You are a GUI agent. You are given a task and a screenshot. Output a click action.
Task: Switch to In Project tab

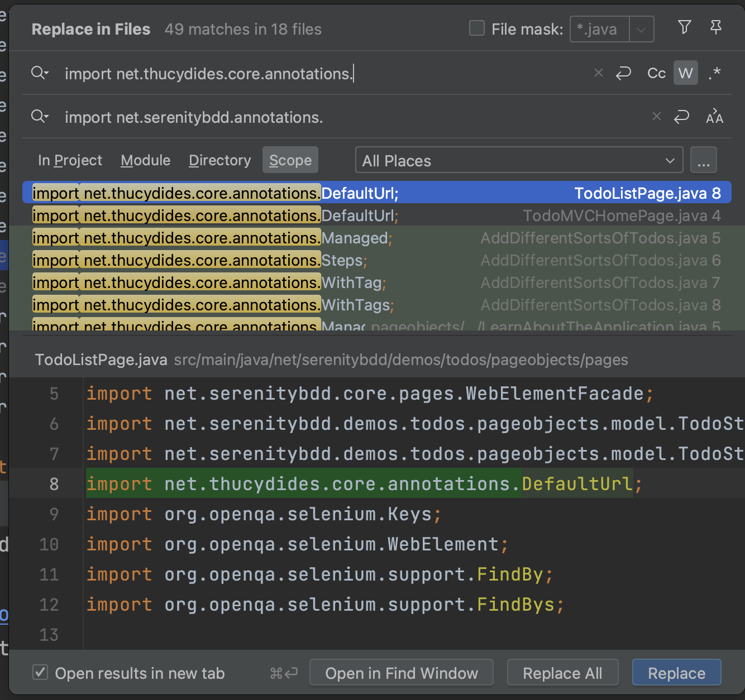pos(70,161)
